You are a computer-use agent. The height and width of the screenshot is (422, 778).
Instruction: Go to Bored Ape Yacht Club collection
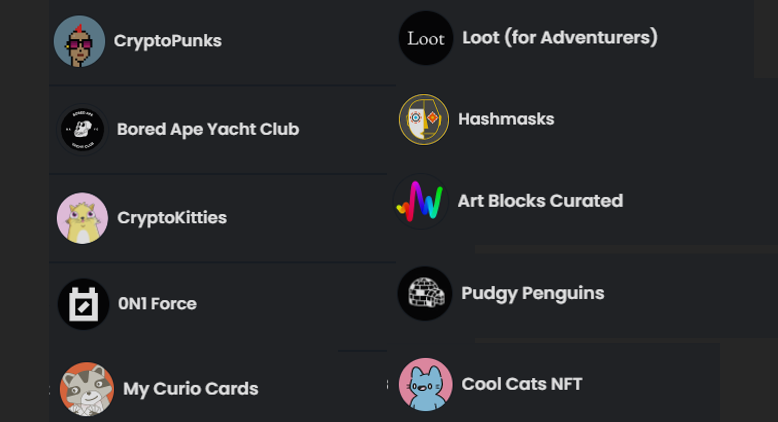point(208,129)
